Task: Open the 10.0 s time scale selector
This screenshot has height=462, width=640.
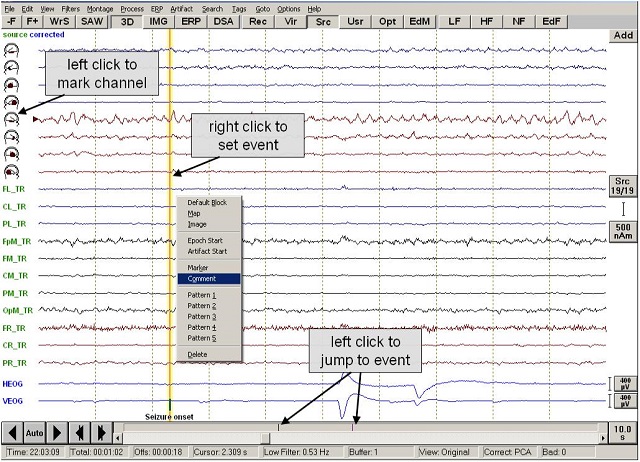Action: tap(622, 433)
